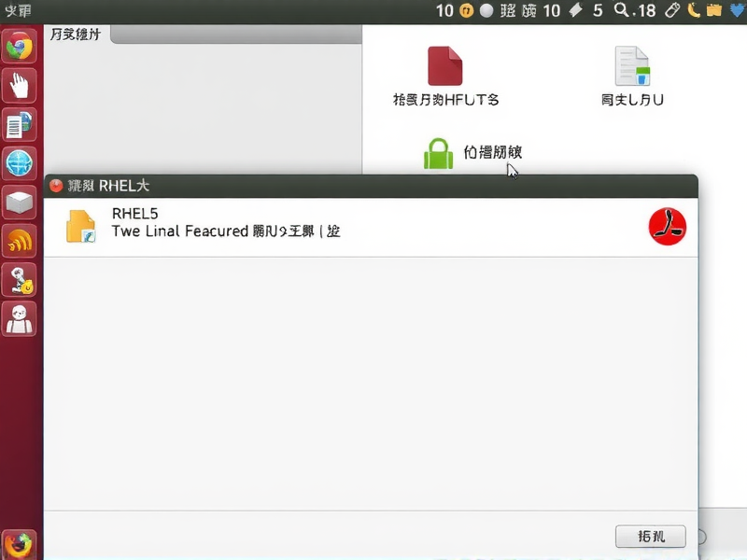The height and width of the screenshot is (560, 747).
Task: Open the clock dropdown showing 10
Action: (445, 11)
